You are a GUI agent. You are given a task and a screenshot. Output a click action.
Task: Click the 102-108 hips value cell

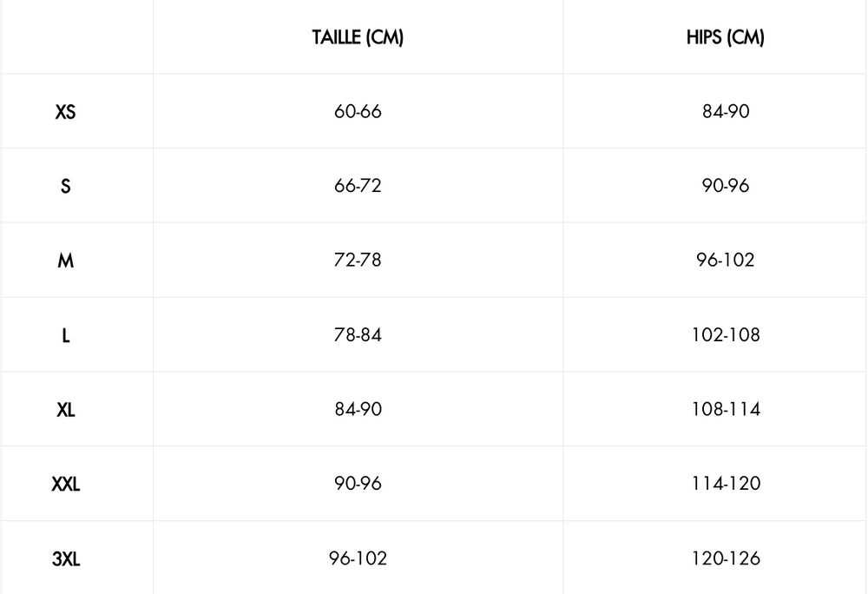click(x=725, y=335)
